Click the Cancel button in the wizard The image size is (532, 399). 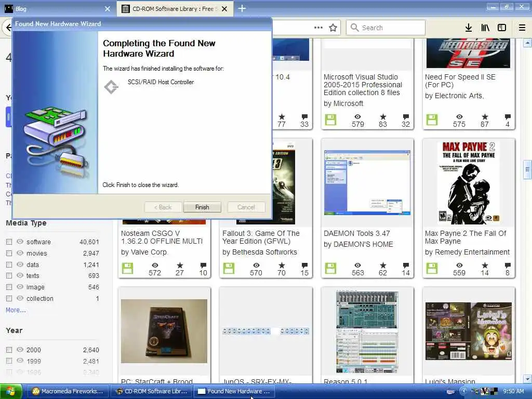[x=246, y=207]
